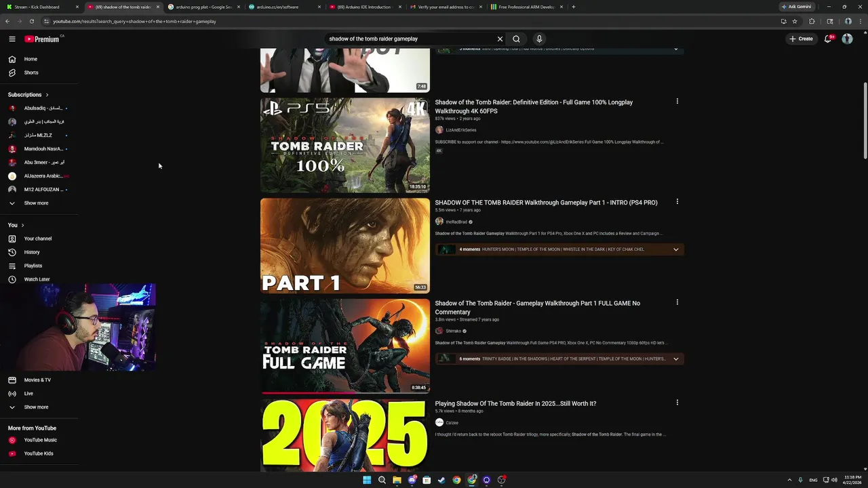Click the Definitive Edition 100% longplay thumbnail
The image size is (868, 488).
pos(344,145)
